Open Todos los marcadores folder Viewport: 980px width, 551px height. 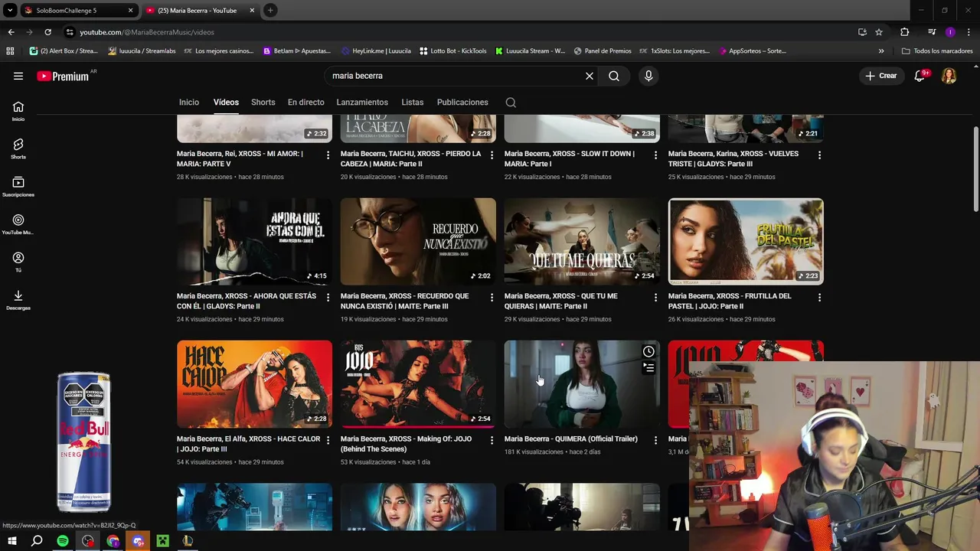tap(937, 51)
